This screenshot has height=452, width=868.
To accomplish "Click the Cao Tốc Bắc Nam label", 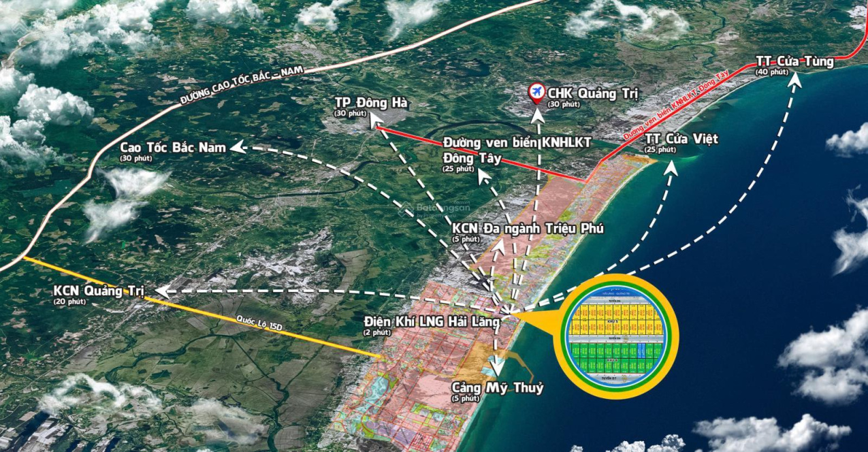I will point(174,147).
